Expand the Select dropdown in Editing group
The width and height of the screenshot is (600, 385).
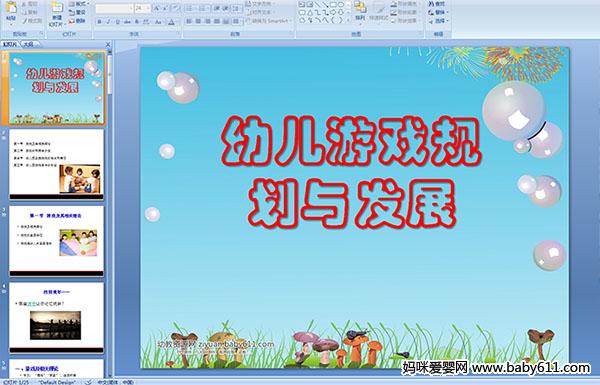(x=438, y=21)
